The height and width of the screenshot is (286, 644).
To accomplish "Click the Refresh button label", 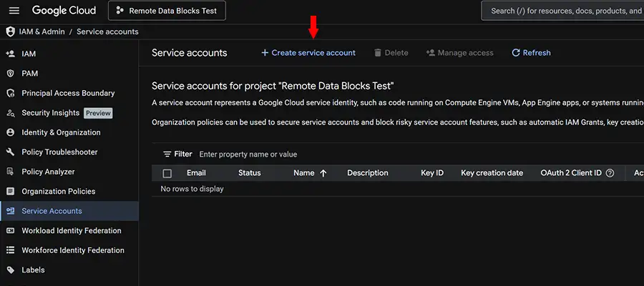I will (537, 53).
